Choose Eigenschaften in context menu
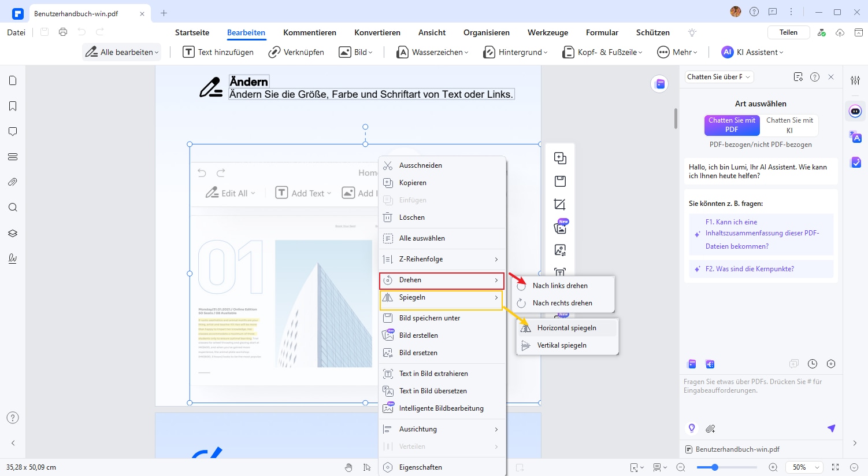Image resolution: width=868 pixels, height=476 pixels. click(442, 467)
